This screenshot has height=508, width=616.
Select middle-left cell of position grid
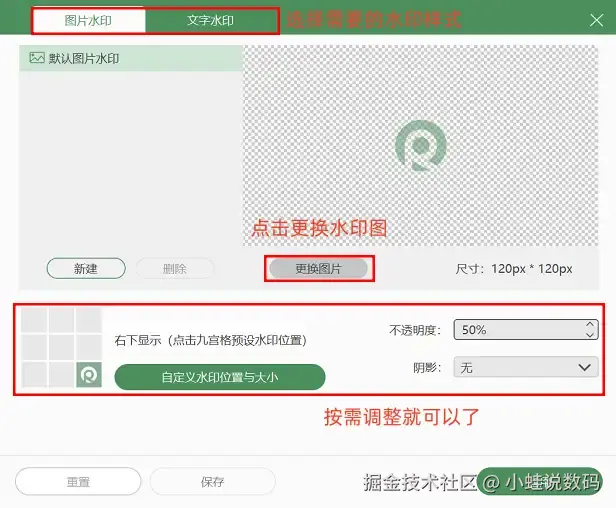point(34,347)
